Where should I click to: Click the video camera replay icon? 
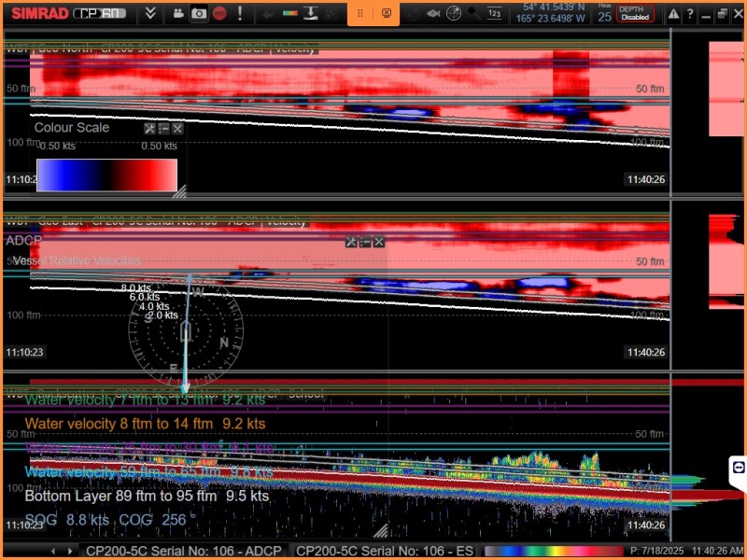[x=177, y=14]
